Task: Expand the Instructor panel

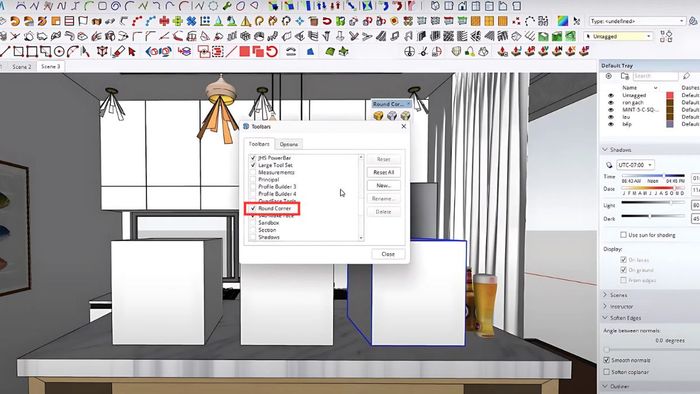Action: pyautogui.click(x=605, y=307)
